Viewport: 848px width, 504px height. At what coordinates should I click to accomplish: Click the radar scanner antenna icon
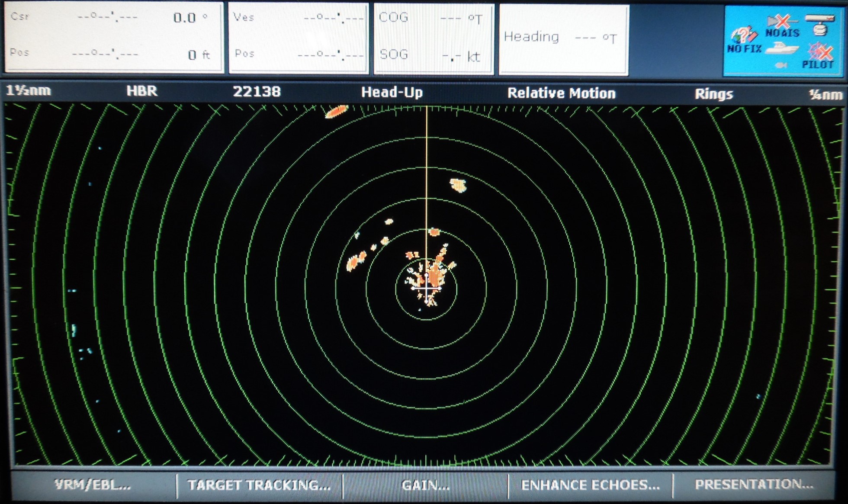[820, 24]
